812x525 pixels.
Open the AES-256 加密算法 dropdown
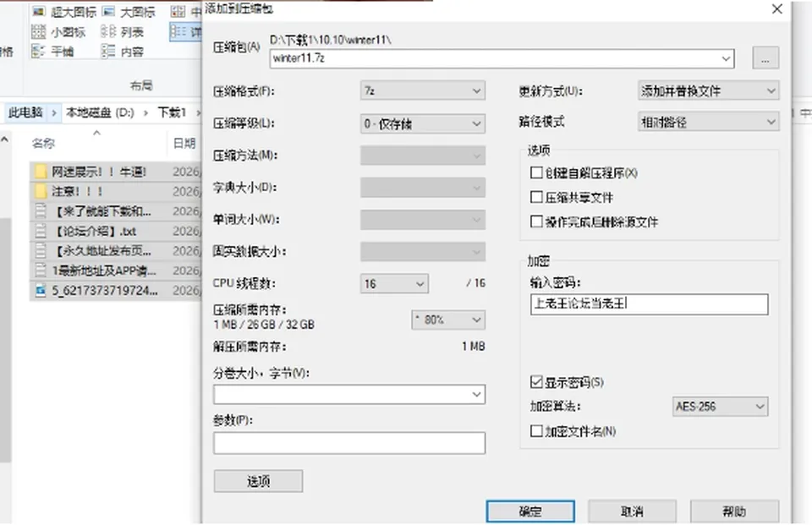[x=720, y=407]
